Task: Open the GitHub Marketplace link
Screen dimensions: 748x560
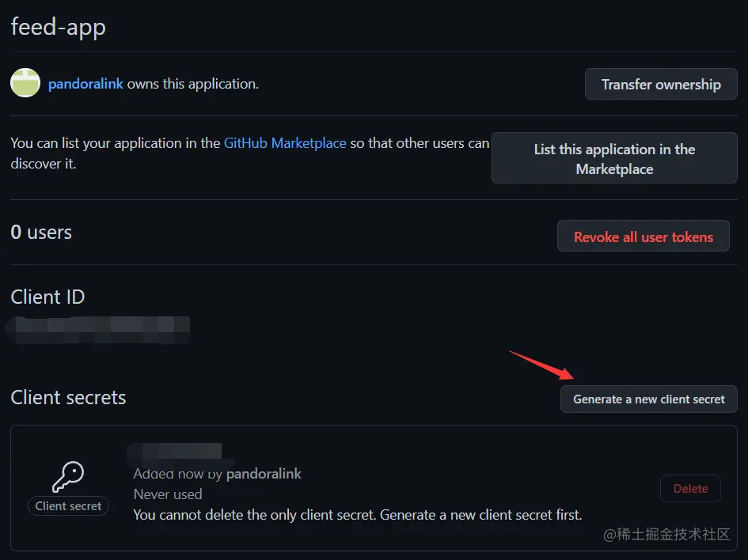Action: click(285, 143)
